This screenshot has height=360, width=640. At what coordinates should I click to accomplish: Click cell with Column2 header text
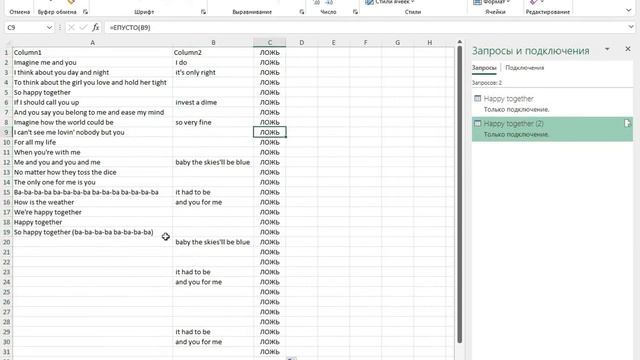[x=213, y=53]
